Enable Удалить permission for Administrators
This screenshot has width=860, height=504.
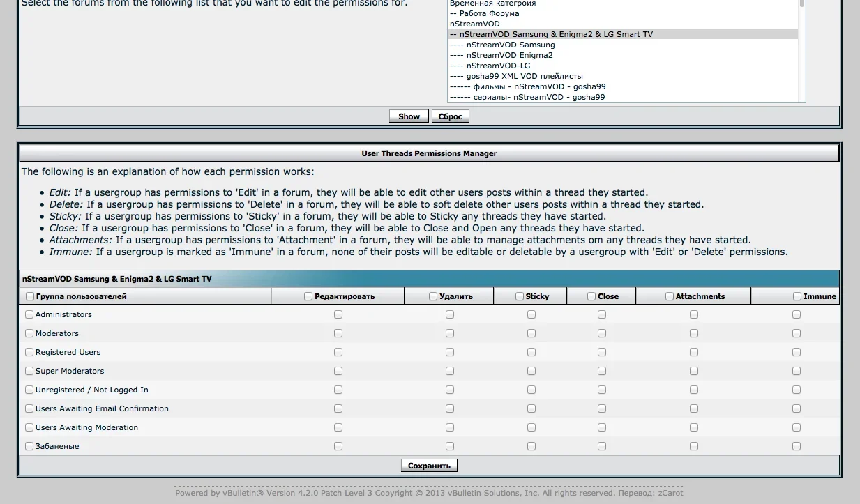click(x=450, y=314)
